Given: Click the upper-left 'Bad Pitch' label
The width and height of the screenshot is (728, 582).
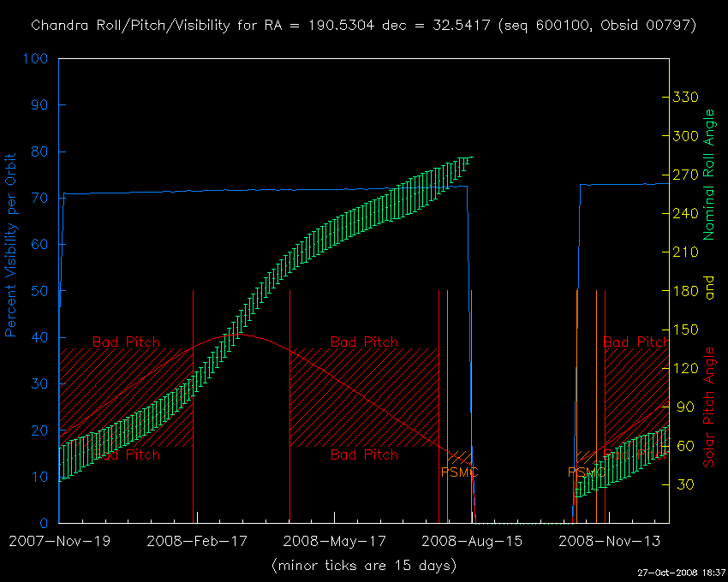Looking at the screenshot, I should click(x=126, y=342).
